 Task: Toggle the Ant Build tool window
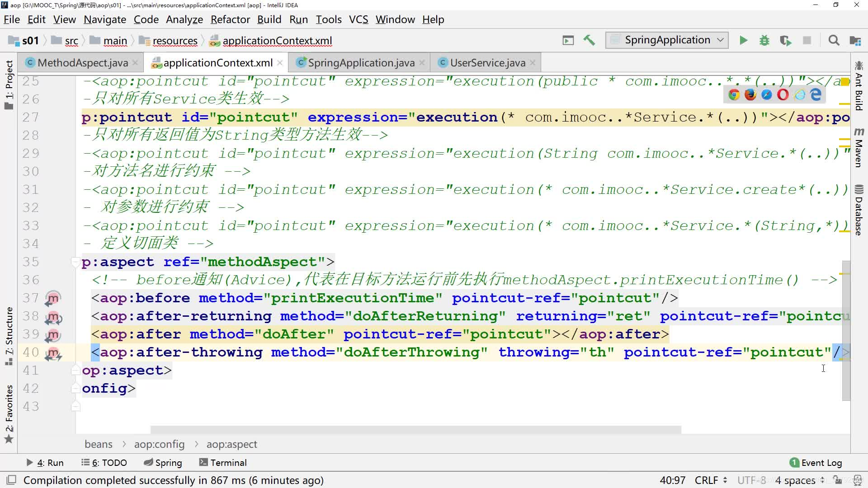point(859,86)
